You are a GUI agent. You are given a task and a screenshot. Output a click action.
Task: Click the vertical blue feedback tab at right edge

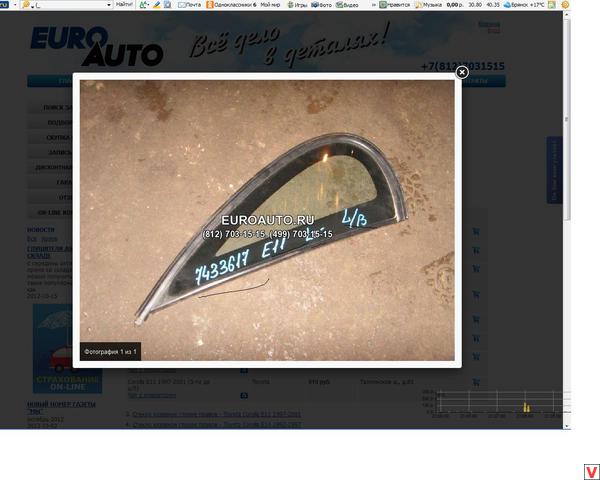coord(554,170)
